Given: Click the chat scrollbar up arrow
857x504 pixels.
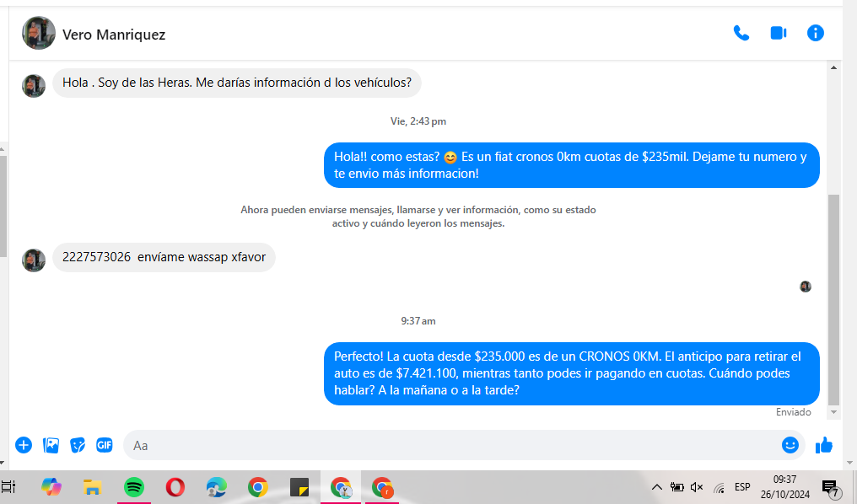Looking at the screenshot, I should pyautogui.click(x=833, y=67).
